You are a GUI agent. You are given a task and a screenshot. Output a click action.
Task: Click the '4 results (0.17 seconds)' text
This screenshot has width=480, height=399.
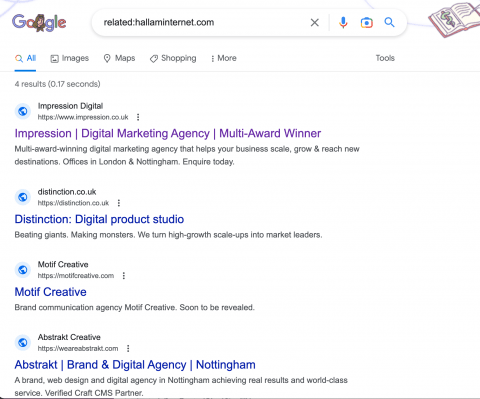click(57, 84)
